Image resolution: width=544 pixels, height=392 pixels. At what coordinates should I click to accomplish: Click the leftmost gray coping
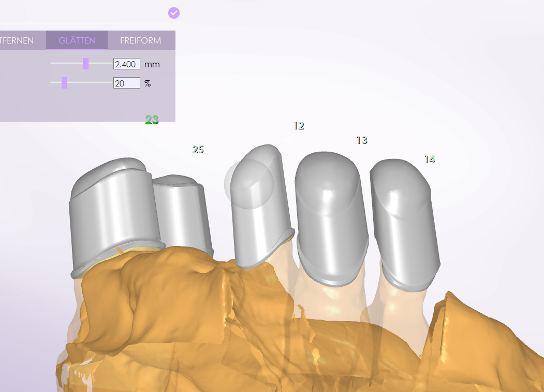[x=114, y=217]
